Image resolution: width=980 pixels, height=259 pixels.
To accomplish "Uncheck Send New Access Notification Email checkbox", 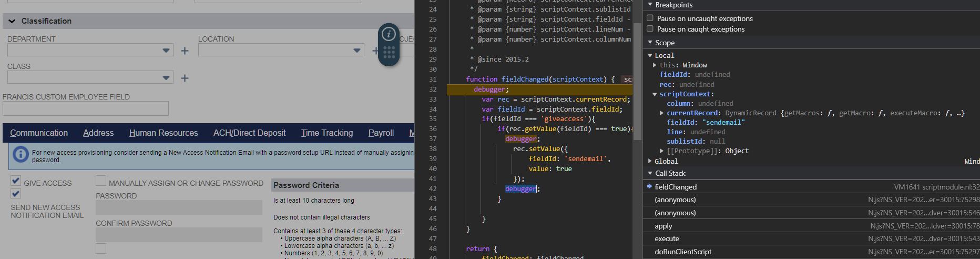I will click(x=16, y=194).
